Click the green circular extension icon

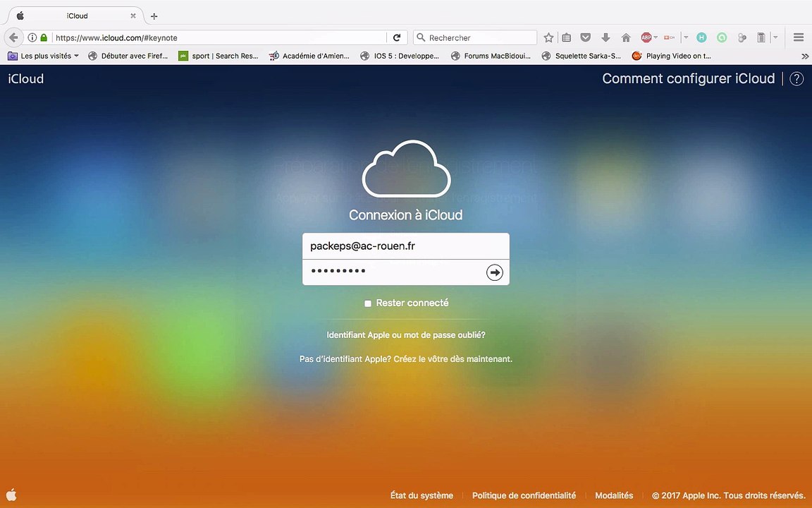[x=722, y=37]
